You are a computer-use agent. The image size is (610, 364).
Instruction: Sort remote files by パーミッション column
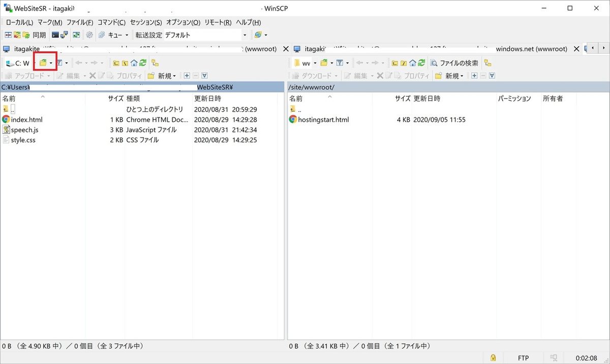pos(514,98)
